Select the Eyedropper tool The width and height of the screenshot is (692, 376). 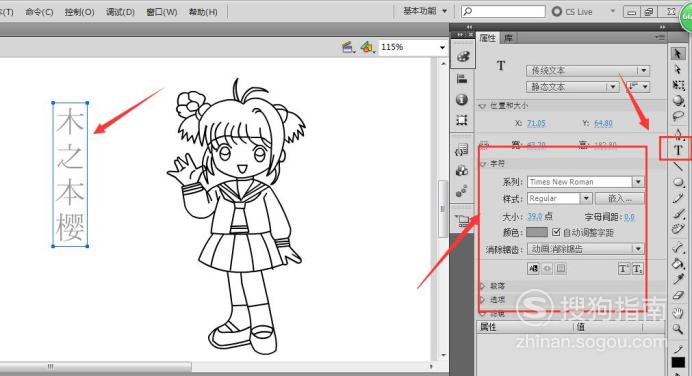coord(678,279)
